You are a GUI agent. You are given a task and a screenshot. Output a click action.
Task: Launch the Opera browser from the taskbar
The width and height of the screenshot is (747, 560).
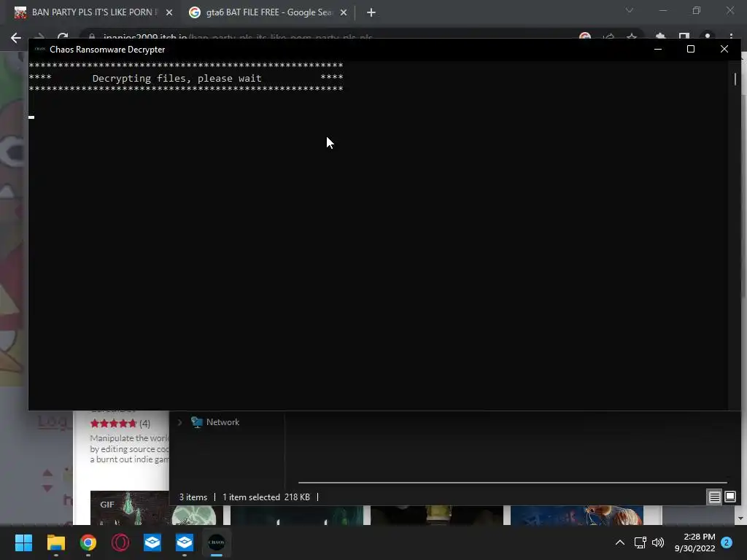point(120,542)
